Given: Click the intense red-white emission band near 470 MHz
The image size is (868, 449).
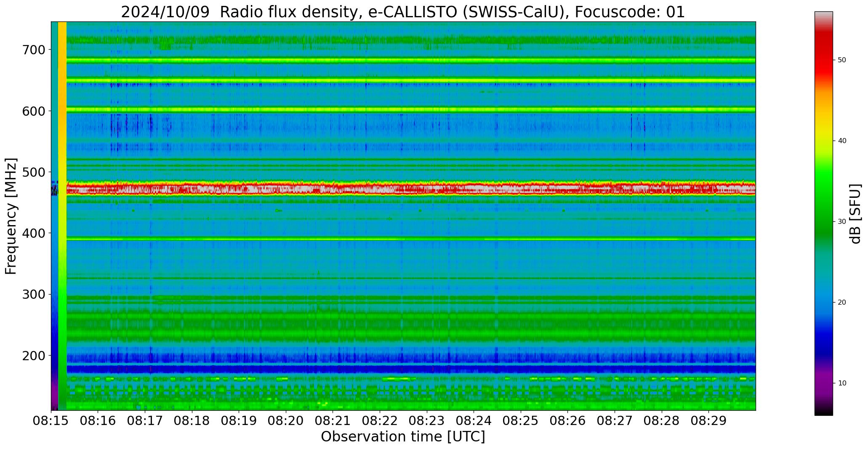Looking at the screenshot, I should 411,189.
